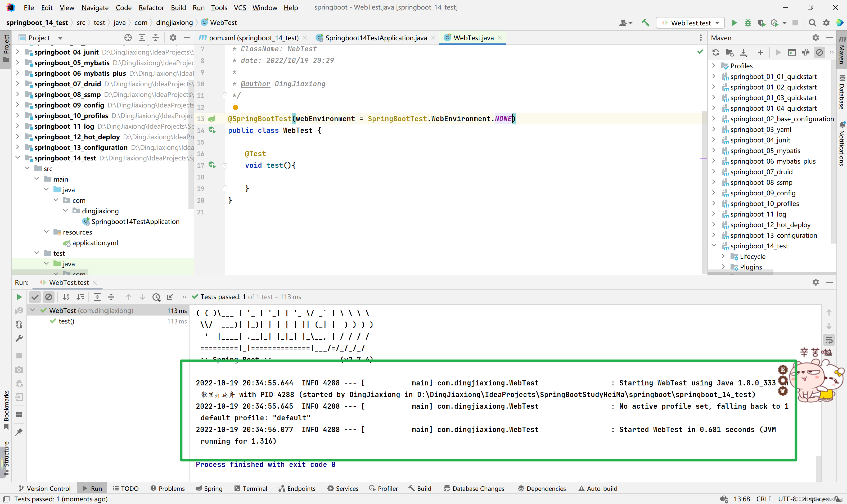Switch to pom.xml (springboot_14_test) tab
Screen dimensions: 847x504
pos(253,38)
